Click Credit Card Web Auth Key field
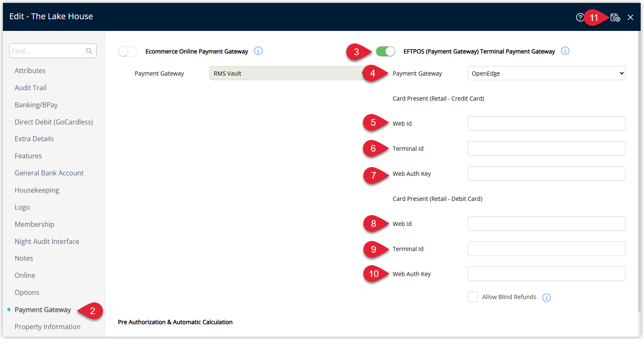This screenshot has width=644, height=340. [547, 173]
